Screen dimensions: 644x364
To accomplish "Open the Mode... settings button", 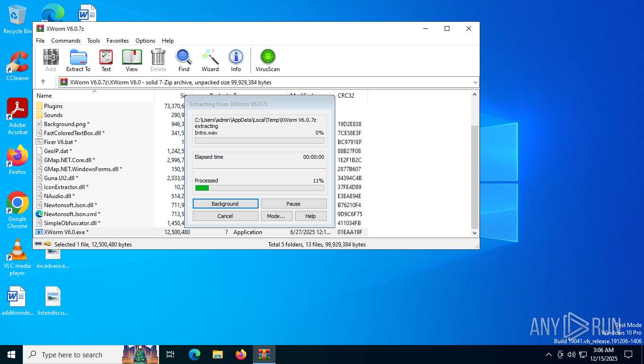I will (x=276, y=216).
